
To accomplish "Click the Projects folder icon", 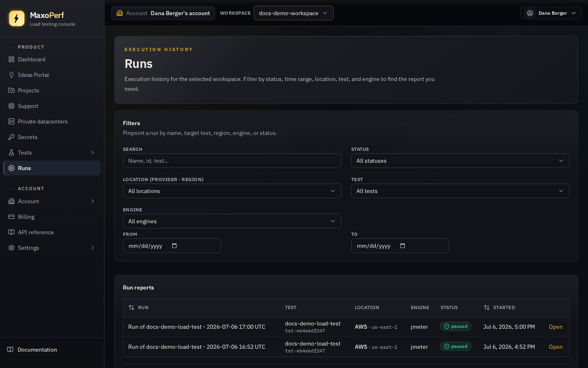I will (x=11, y=90).
